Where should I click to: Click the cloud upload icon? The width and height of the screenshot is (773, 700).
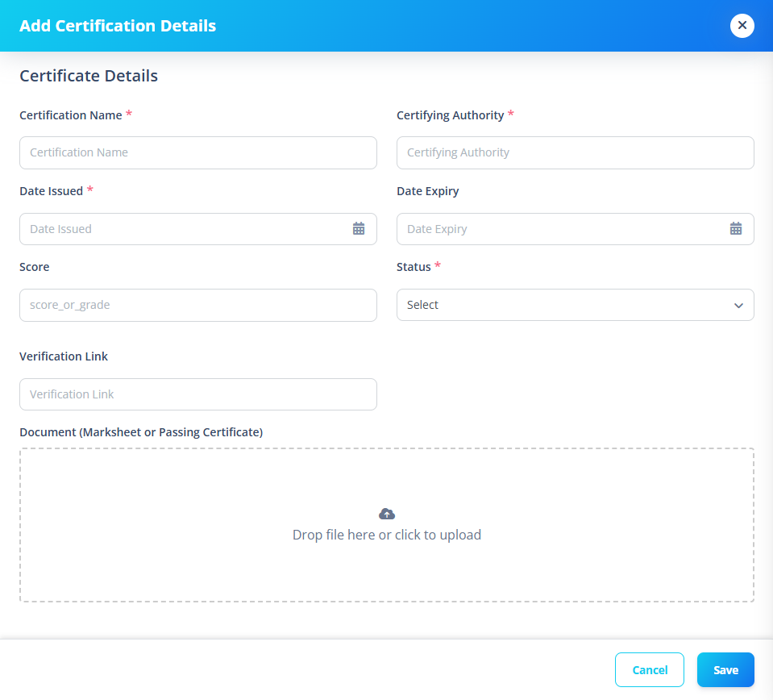tap(387, 514)
